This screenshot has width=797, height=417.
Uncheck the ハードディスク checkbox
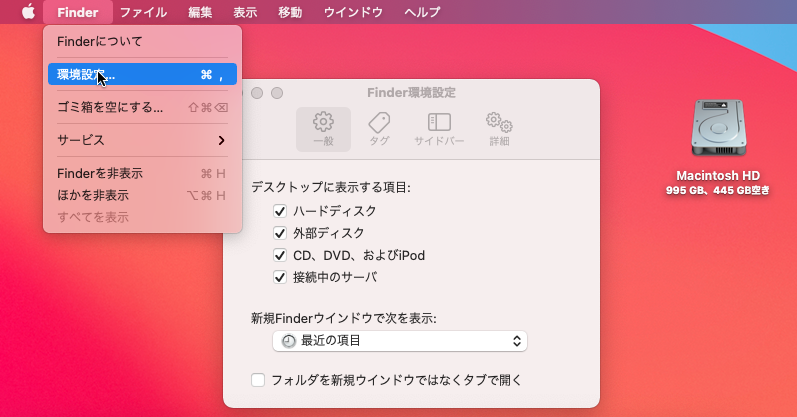click(x=280, y=211)
